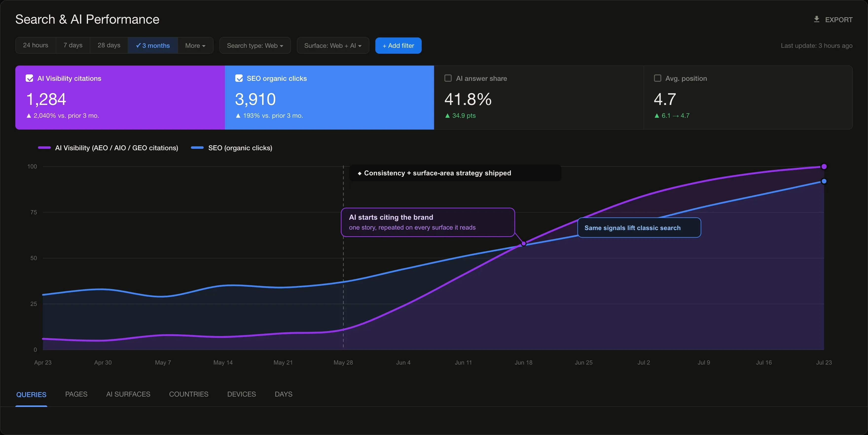This screenshot has height=435, width=868.
Task: Open the Surface: Web + AI dropdown
Action: tap(333, 46)
